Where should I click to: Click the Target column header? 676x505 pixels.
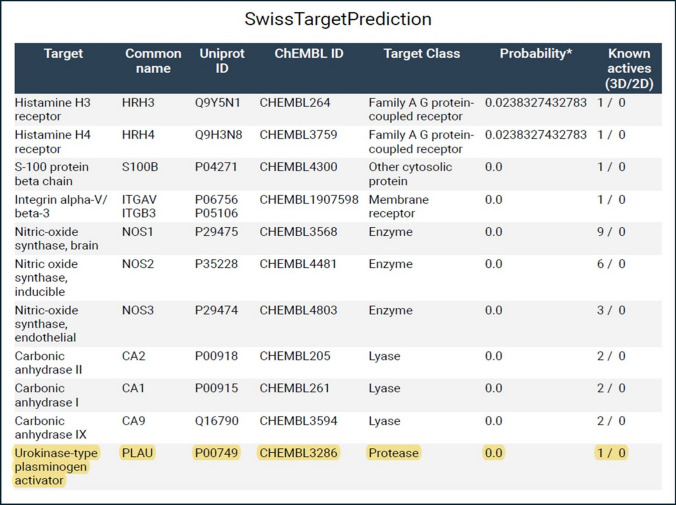tap(64, 54)
